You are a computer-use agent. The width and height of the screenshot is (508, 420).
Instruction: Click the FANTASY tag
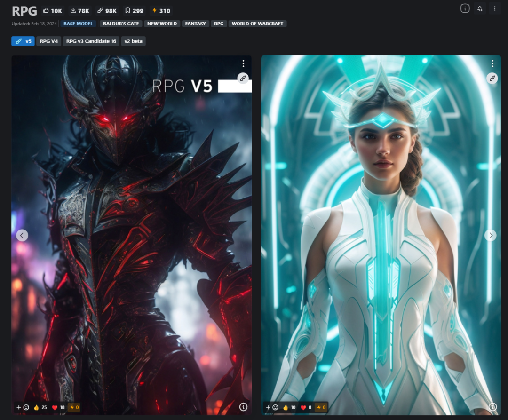(195, 24)
